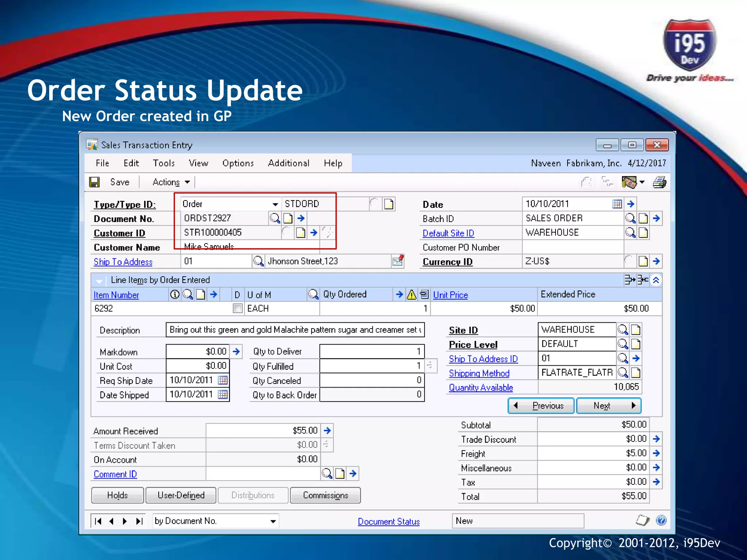Click the Save floppy disk icon
This screenshot has height=560, width=747.
click(x=94, y=182)
